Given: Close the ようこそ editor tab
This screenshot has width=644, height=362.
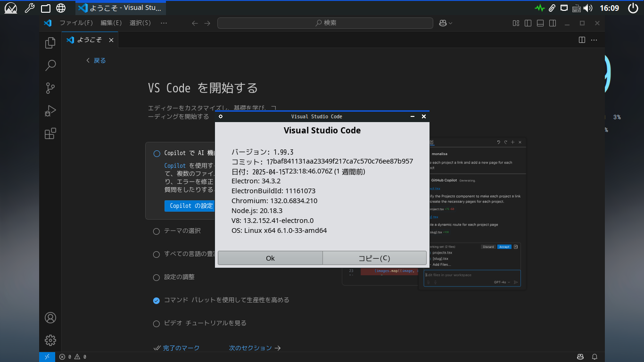Looking at the screenshot, I should pos(111,40).
